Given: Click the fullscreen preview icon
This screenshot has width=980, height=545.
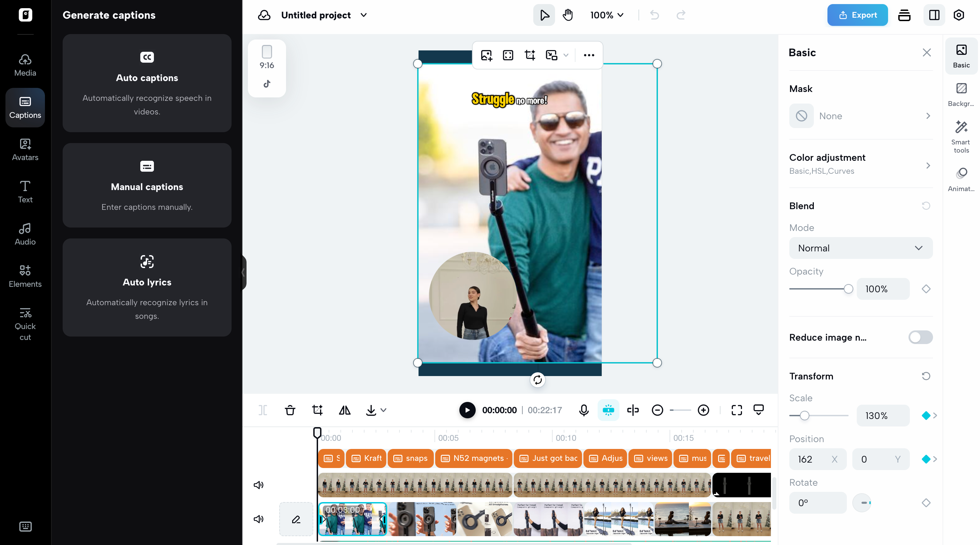Looking at the screenshot, I should click(x=737, y=410).
